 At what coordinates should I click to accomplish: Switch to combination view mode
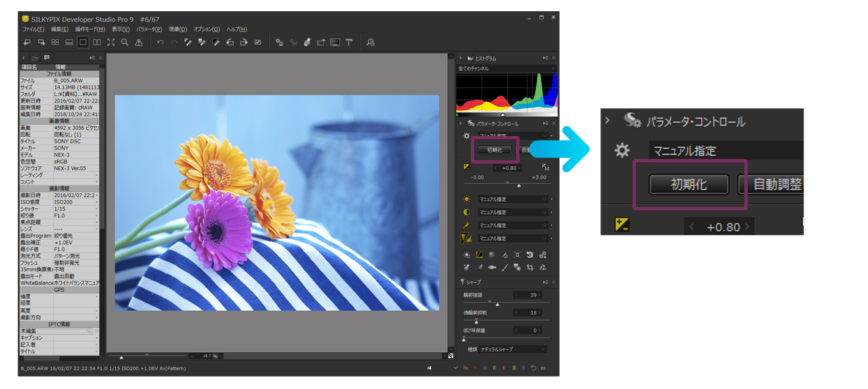point(69,42)
